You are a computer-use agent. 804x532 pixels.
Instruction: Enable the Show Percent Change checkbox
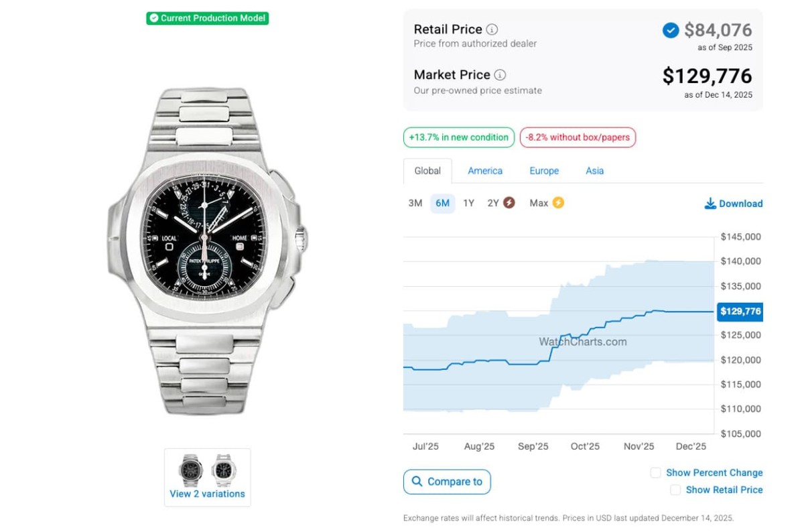pos(656,473)
